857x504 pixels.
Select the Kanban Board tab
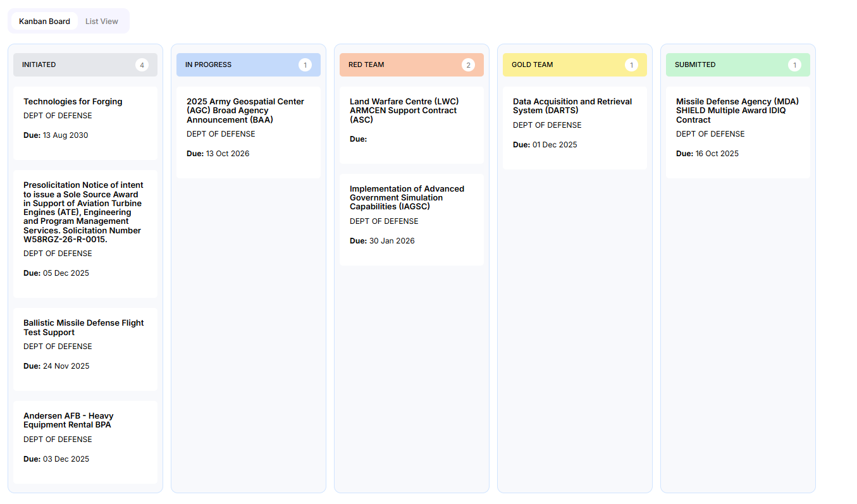pos(44,22)
